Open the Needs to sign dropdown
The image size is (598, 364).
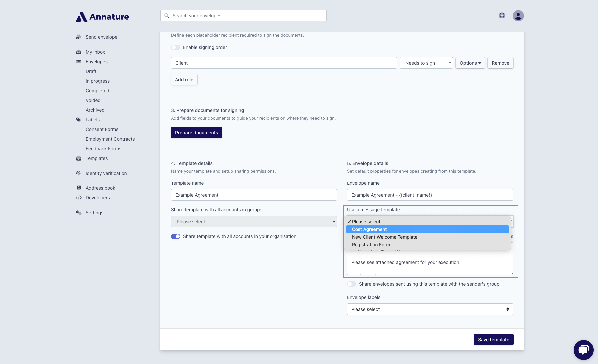point(426,63)
